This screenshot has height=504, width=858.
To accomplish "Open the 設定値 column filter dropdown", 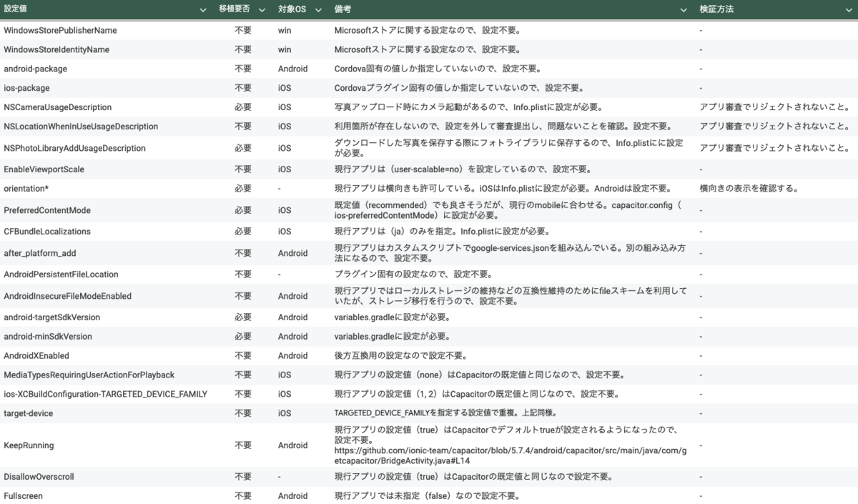I will tap(204, 10).
